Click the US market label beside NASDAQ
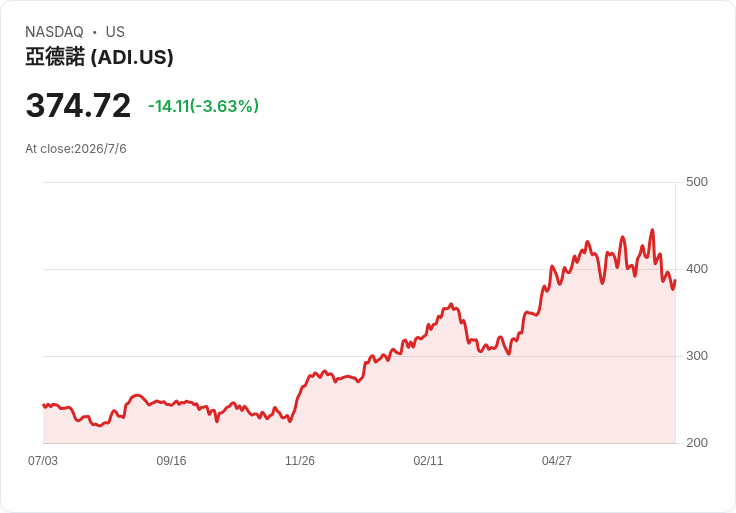The width and height of the screenshot is (736, 513). point(115,32)
